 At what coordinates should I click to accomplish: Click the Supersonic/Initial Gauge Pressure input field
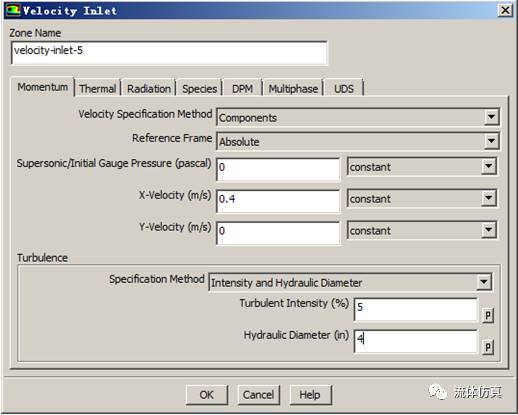click(278, 169)
